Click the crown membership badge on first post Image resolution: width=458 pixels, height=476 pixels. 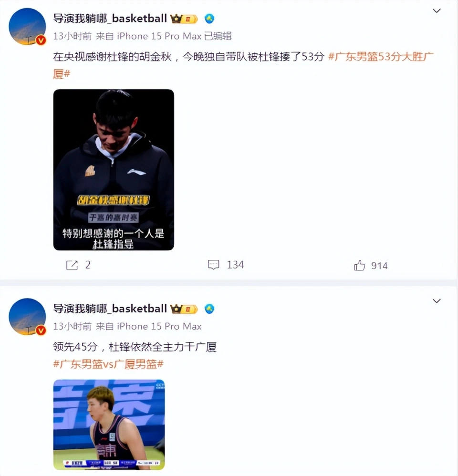coord(184,19)
